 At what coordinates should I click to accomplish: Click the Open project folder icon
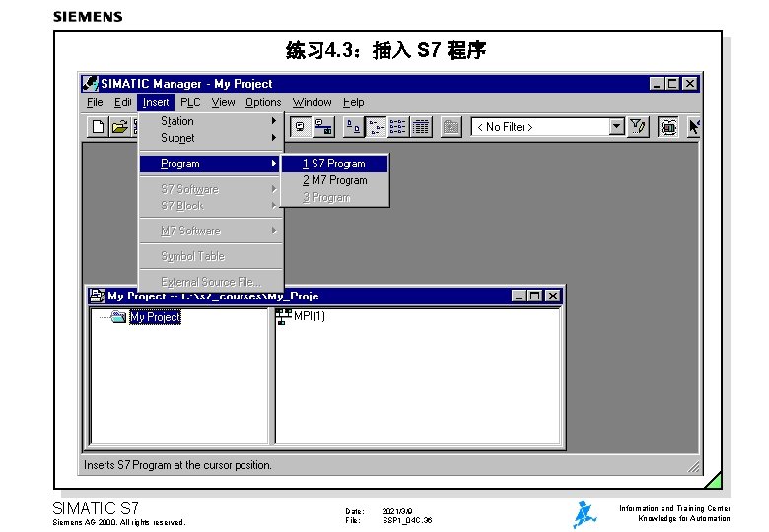(x=119, y=127)
